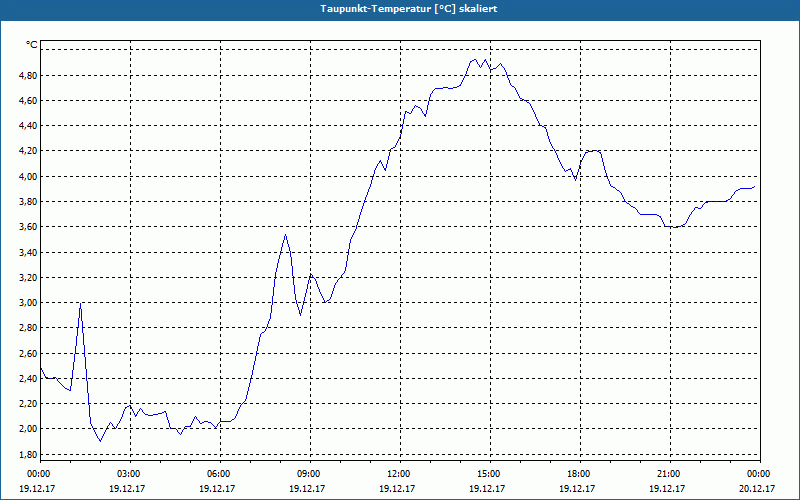The width and height of the screenshot is (800, 500).
Task: Select y-axis value 2,20
Action: pyautogui.click(x=28, y=404)
